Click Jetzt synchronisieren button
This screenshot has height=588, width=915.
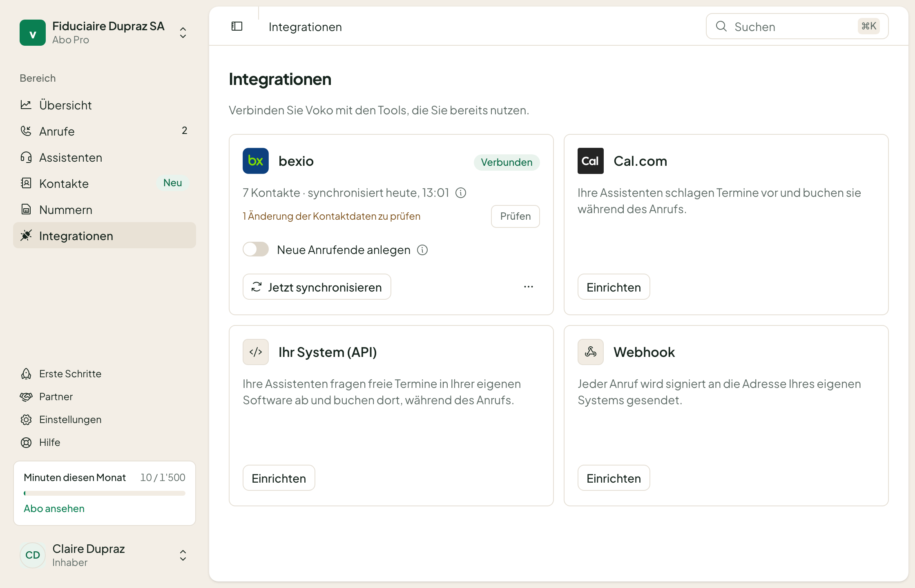coord(317,287)
